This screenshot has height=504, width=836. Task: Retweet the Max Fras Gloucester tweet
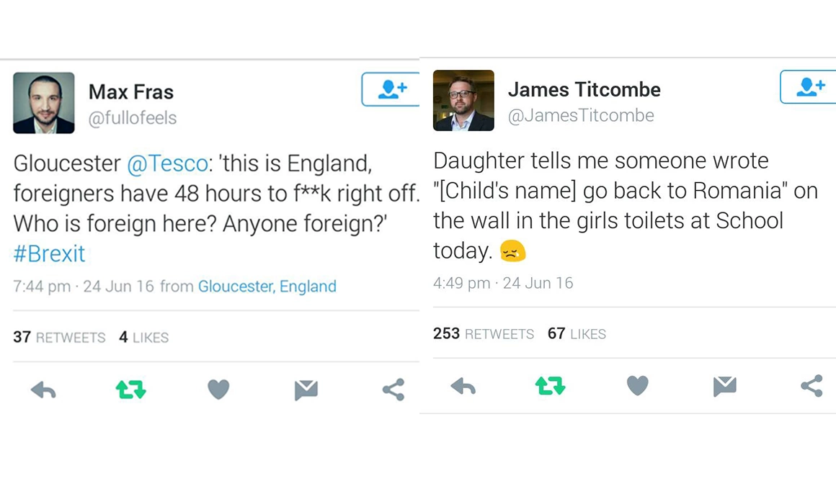(130, 390)
